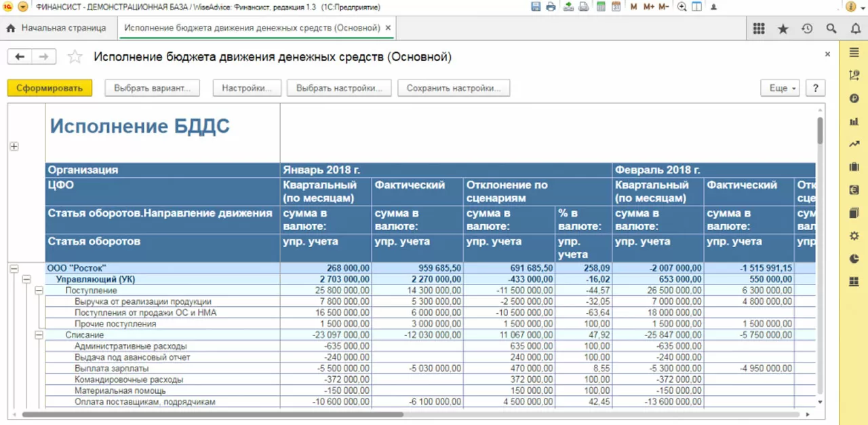Collapse the Списание row group
This screenshot has width=868, height=425.
click(x=39, y=335)
